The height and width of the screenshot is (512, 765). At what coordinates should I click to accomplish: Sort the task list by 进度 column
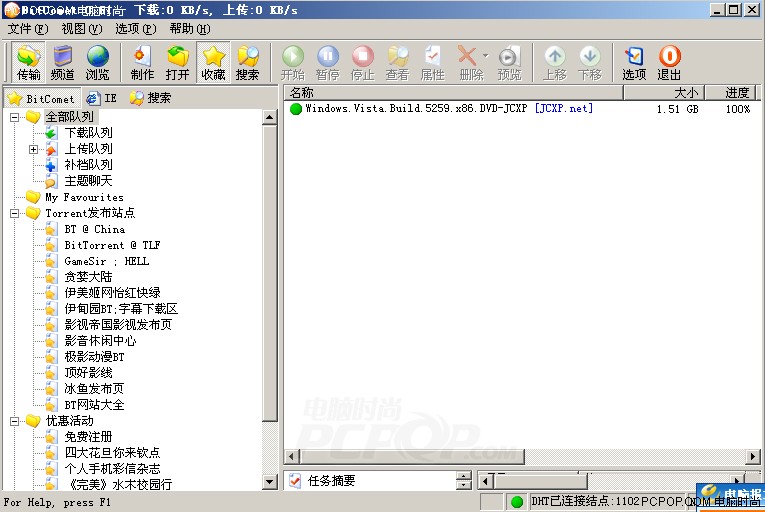731,93
